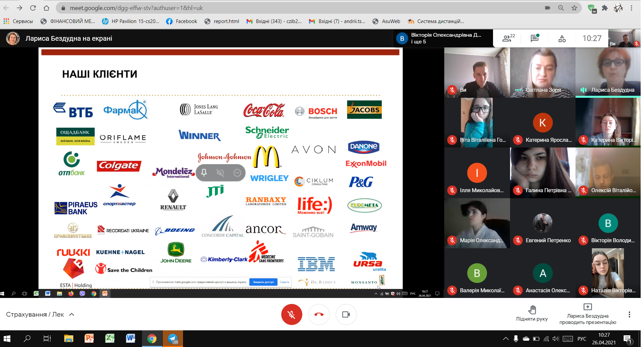Reload the Meet page
Viewport: 644px width, 347px height.
pos(33,8)
